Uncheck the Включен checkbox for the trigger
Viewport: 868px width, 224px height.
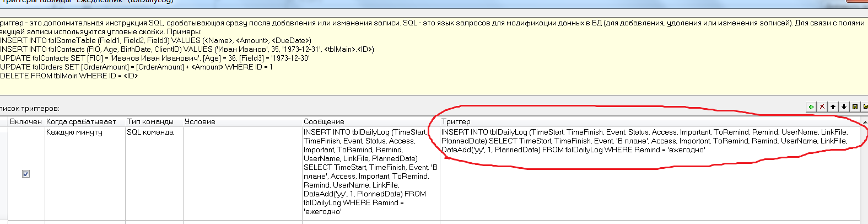26,174
